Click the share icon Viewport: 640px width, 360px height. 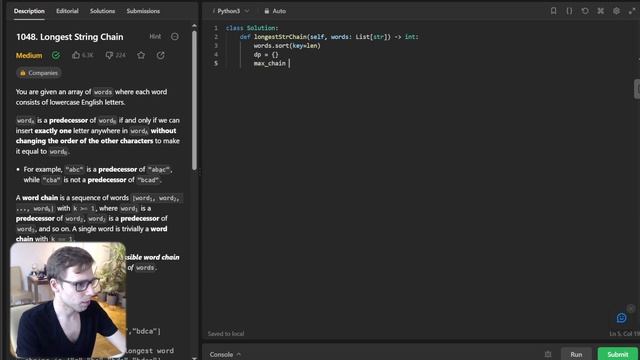point(161,55)
